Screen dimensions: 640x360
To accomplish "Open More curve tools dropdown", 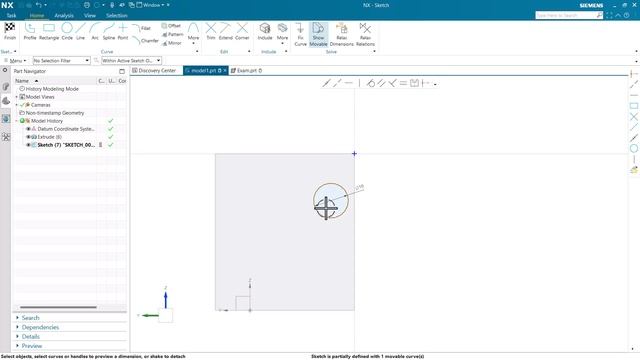I will click(193, 33).
